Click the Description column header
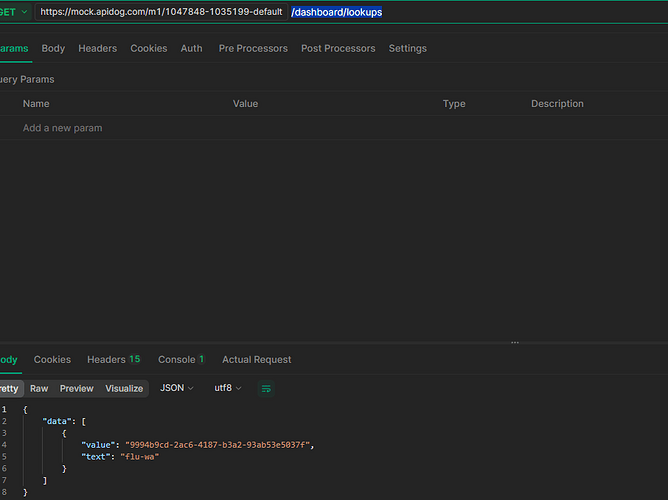 pyautogui.click(x=557, y=104)
